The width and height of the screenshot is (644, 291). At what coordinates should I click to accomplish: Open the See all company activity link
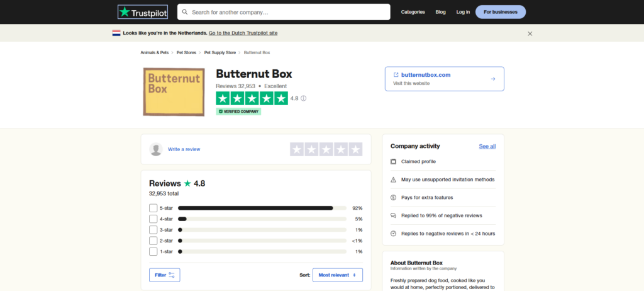(487, 146)
